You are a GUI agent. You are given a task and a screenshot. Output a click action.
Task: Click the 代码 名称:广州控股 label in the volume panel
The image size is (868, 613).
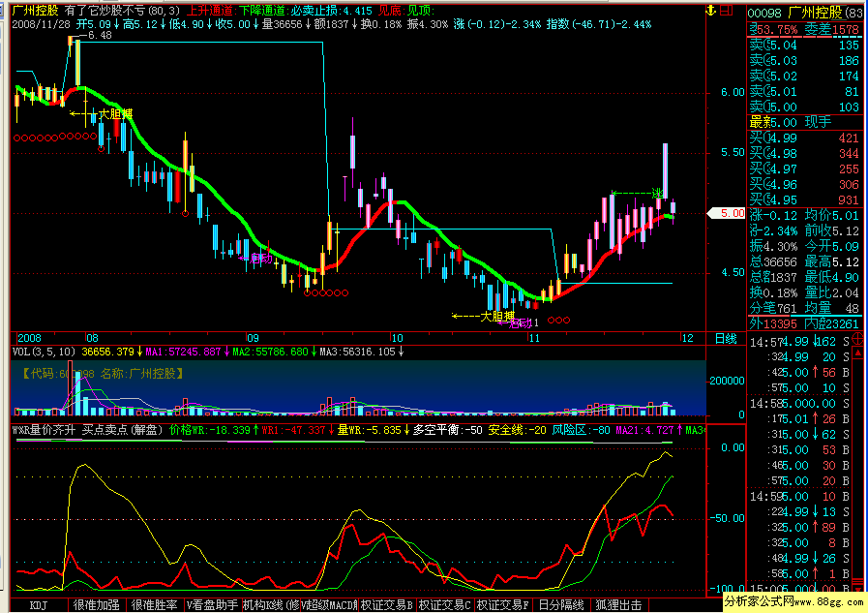(102, 374)
